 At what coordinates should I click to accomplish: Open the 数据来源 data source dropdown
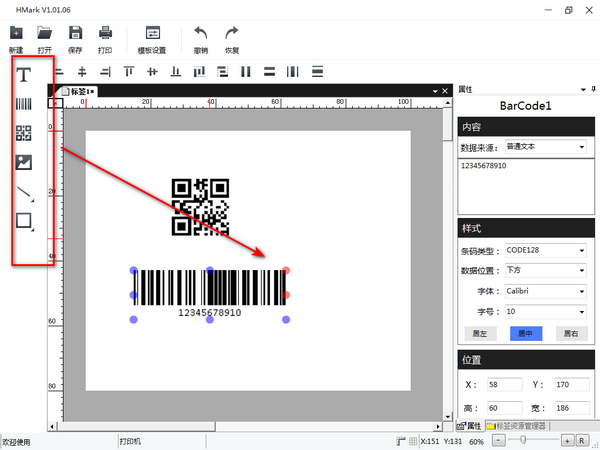545,146
